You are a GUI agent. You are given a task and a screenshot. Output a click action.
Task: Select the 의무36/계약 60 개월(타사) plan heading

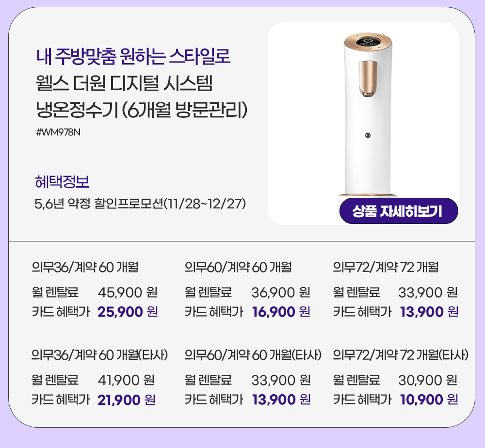tap(100, 355)
